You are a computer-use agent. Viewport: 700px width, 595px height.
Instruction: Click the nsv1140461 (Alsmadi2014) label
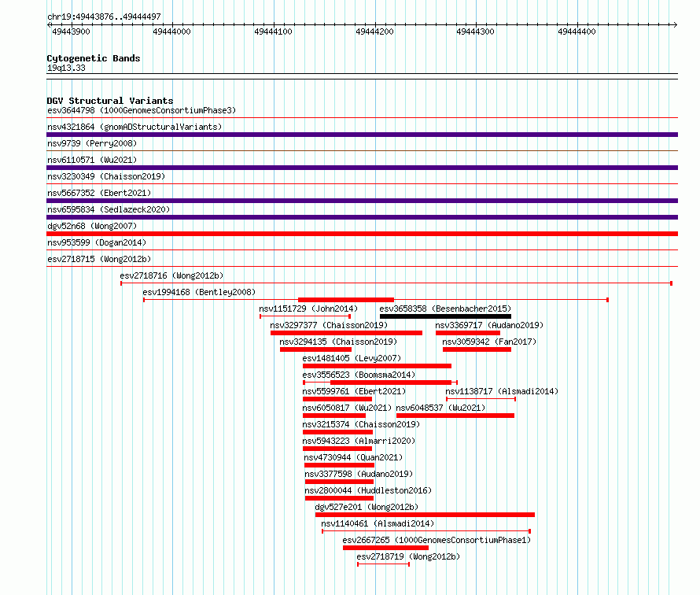point(378,523)
